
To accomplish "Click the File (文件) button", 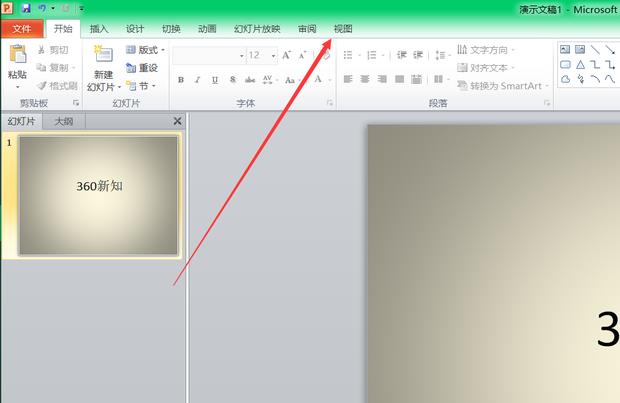I will click(x=21, y=29).
